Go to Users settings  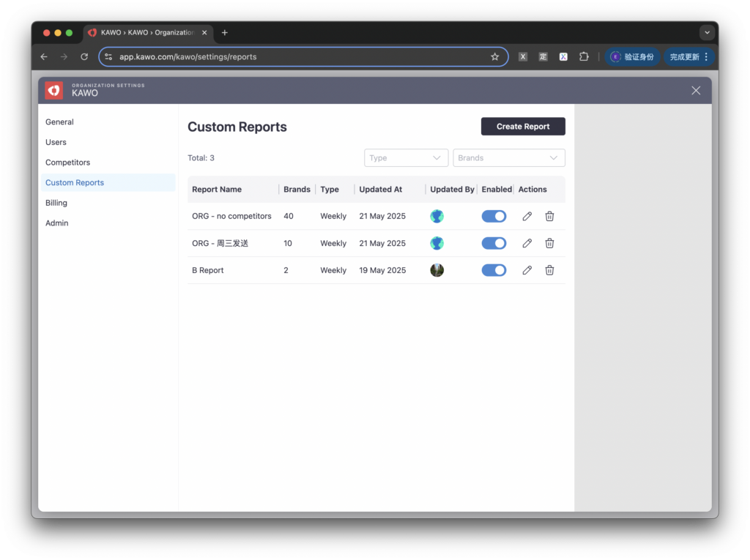pos(56,143)
